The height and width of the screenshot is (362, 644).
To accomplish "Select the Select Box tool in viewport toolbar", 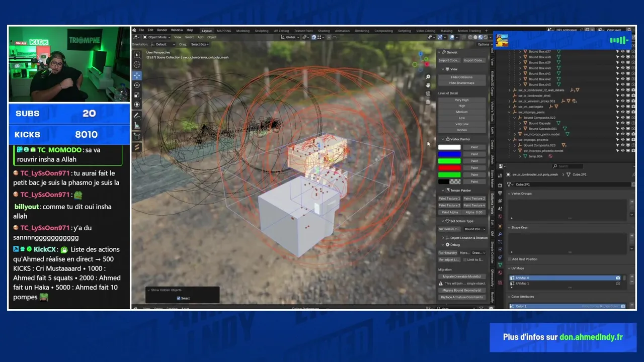I will click(137, 54).
